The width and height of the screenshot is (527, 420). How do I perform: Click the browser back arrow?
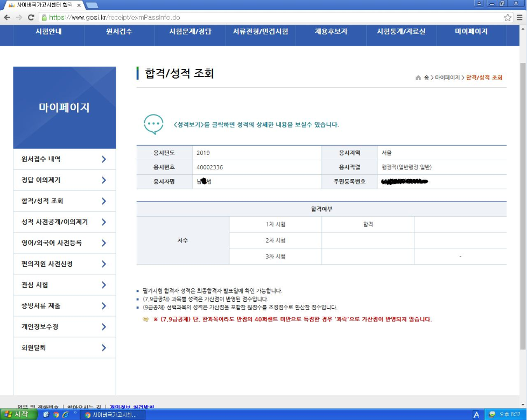7,17
